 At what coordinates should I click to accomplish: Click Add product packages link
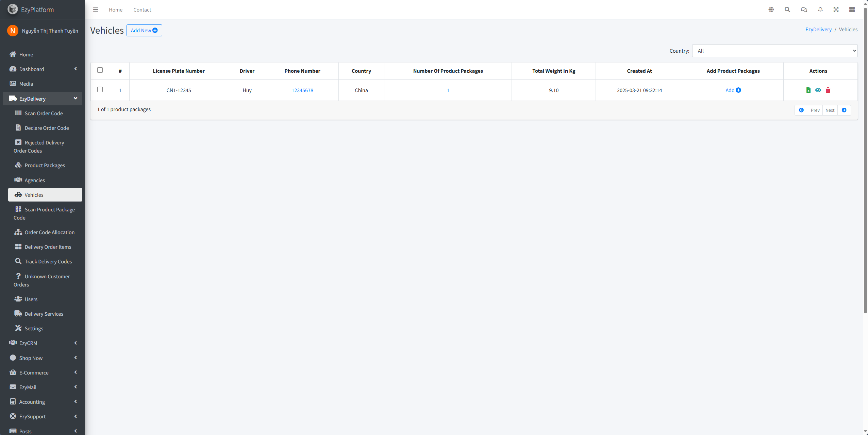pos(733,90)
